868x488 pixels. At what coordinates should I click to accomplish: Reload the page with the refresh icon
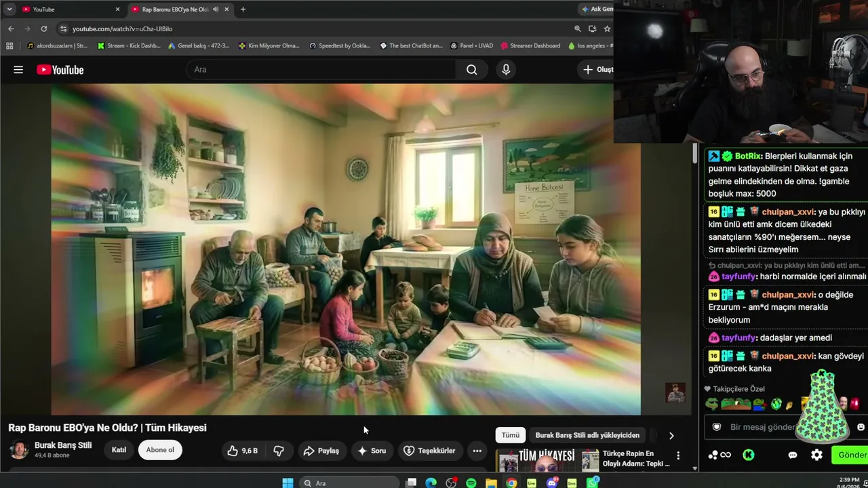pos(44,29)
